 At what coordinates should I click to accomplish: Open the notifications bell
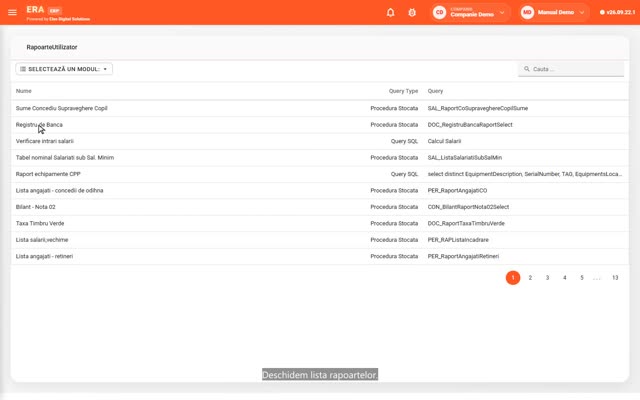[x=391, y=12]
